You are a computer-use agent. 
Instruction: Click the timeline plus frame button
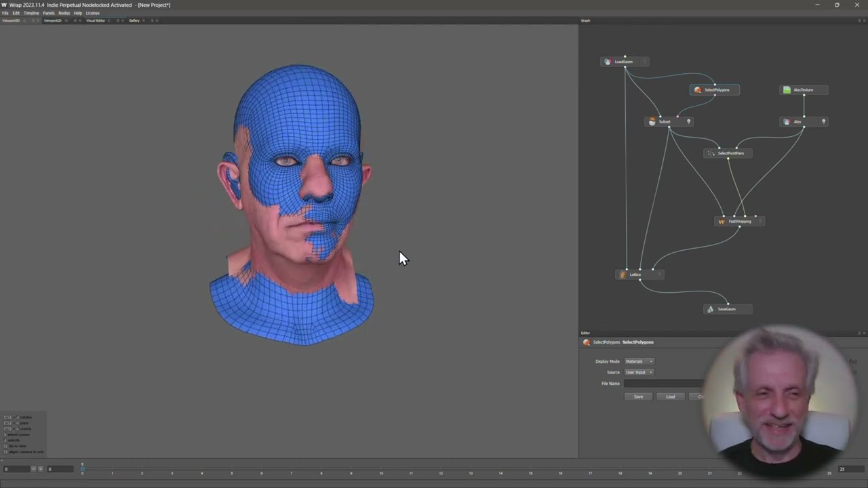(40, 469)
